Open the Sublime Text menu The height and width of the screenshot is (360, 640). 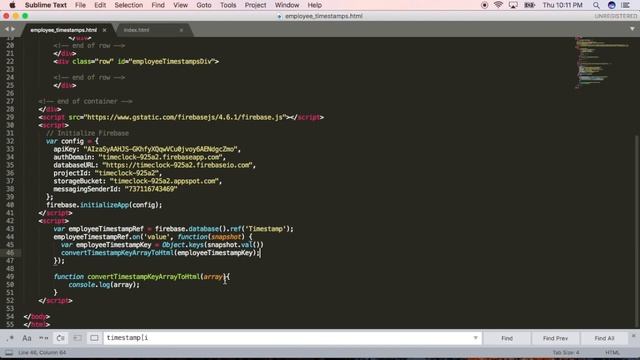click(x=46, y=5)
